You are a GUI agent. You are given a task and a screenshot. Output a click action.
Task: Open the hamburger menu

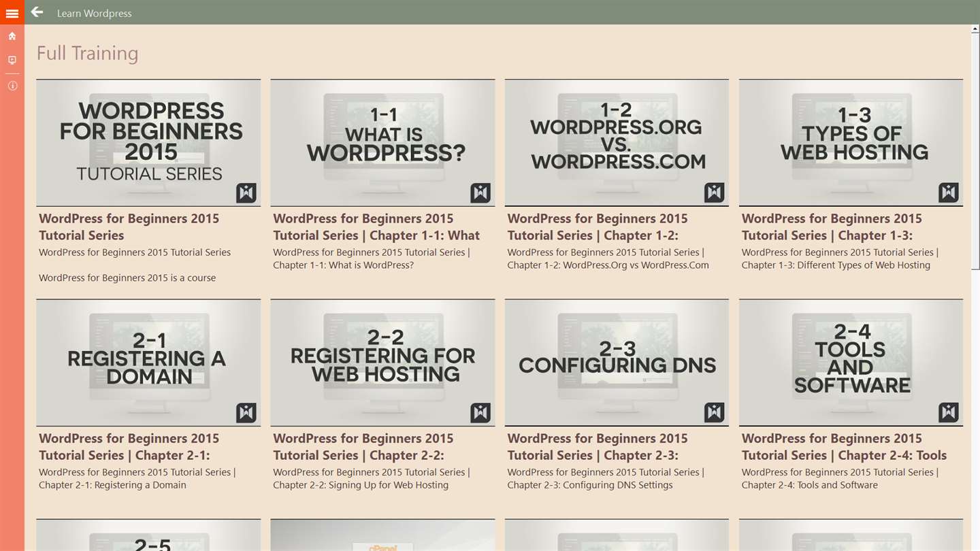tap(12, 13)
